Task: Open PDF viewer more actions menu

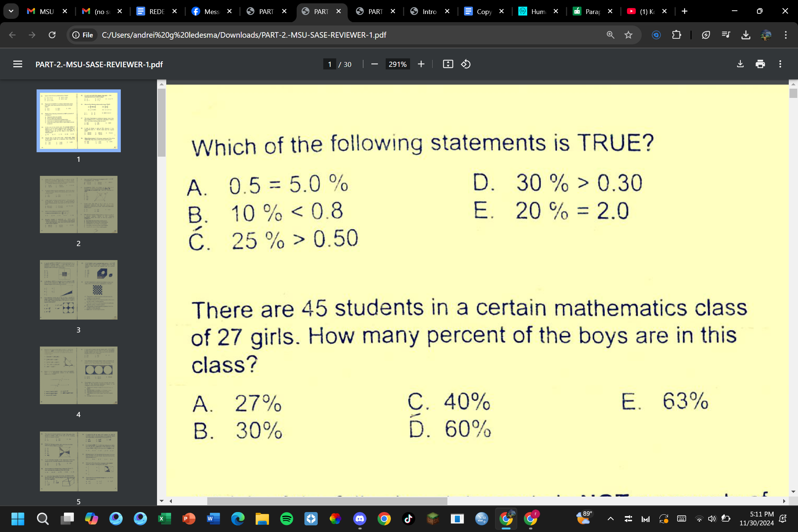Action: [780, 64]
